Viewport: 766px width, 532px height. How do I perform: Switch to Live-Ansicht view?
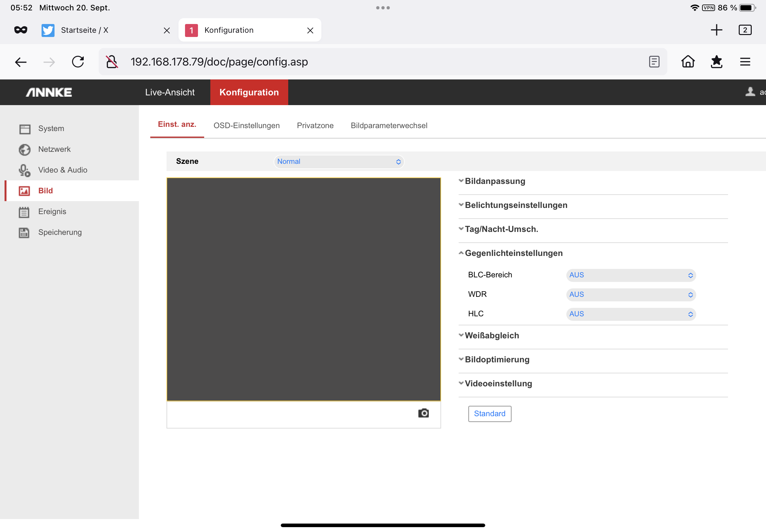(x=170, y=92)
